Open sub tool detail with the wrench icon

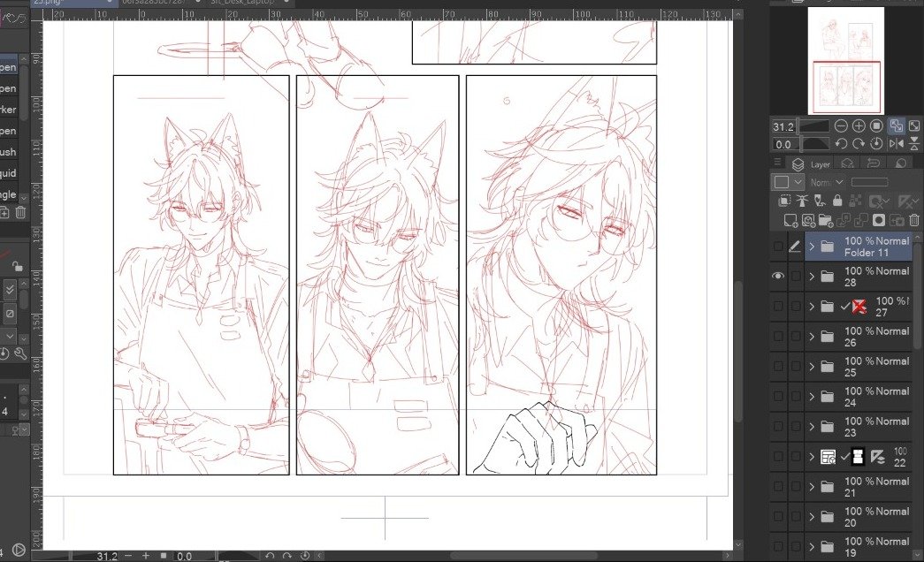click(x=19, y=353)
